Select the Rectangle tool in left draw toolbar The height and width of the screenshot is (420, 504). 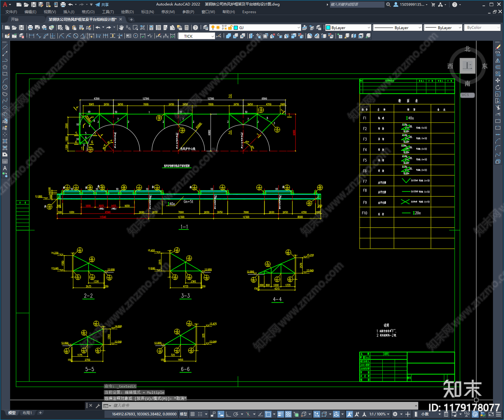[5, 74]
